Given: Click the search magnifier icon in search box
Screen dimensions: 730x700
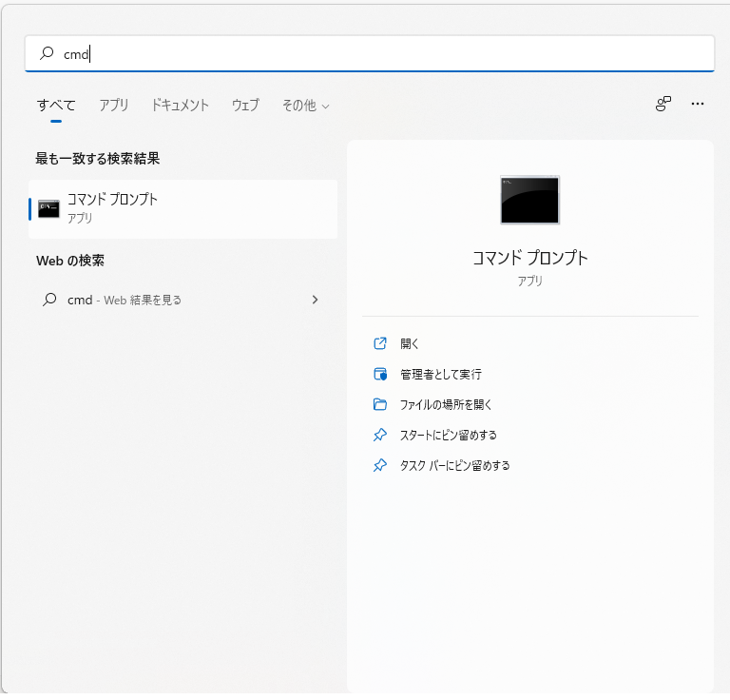Looking at the screenshot, I should [47, 53].
